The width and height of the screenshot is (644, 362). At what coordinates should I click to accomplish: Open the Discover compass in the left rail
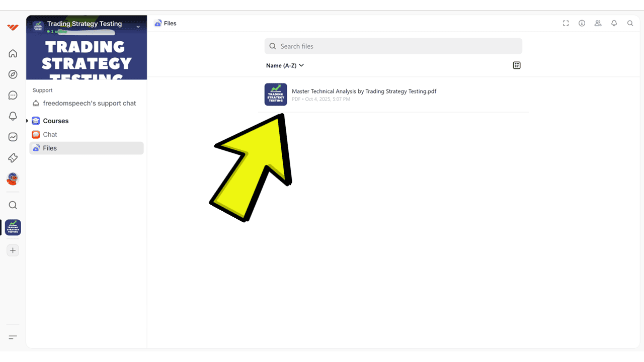point(13,74)
